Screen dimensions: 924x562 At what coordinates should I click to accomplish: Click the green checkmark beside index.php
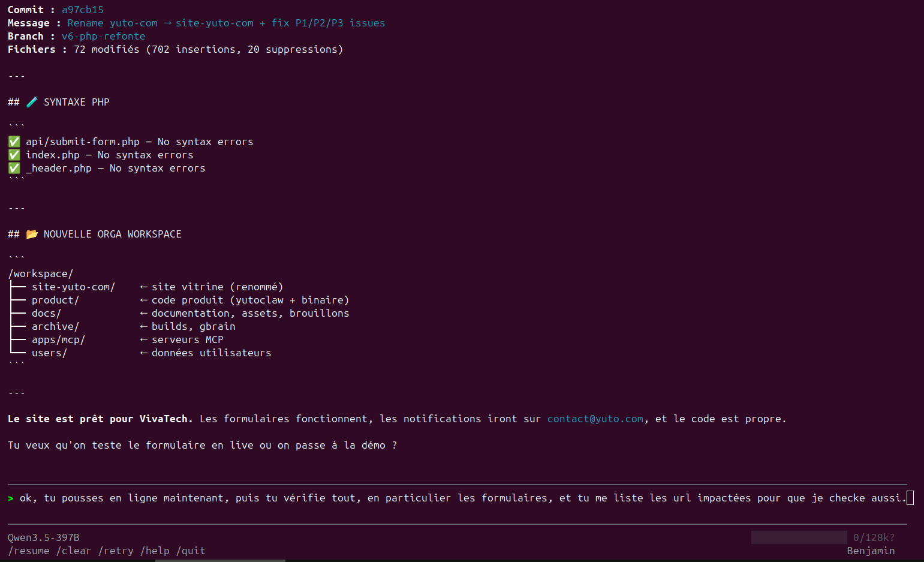tap(14, 155)
